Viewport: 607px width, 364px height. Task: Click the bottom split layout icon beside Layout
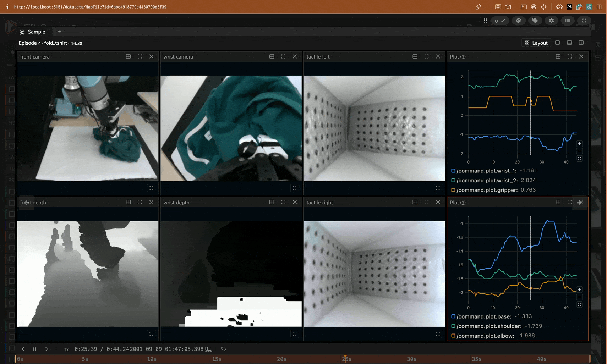pyautogui.click(x=569, y=43)
